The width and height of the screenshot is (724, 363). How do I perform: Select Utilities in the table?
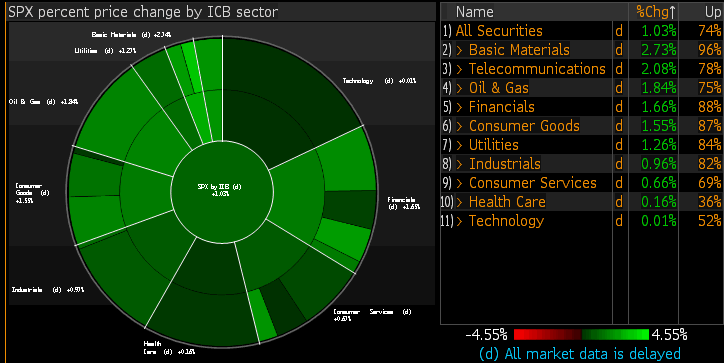pos(494,145)
